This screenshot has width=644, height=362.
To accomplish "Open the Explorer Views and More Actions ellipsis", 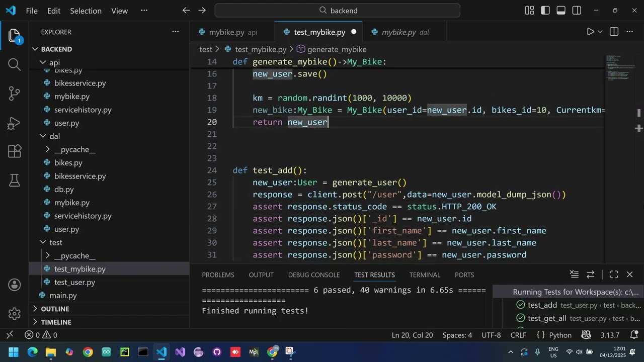I will pos(175,32).
